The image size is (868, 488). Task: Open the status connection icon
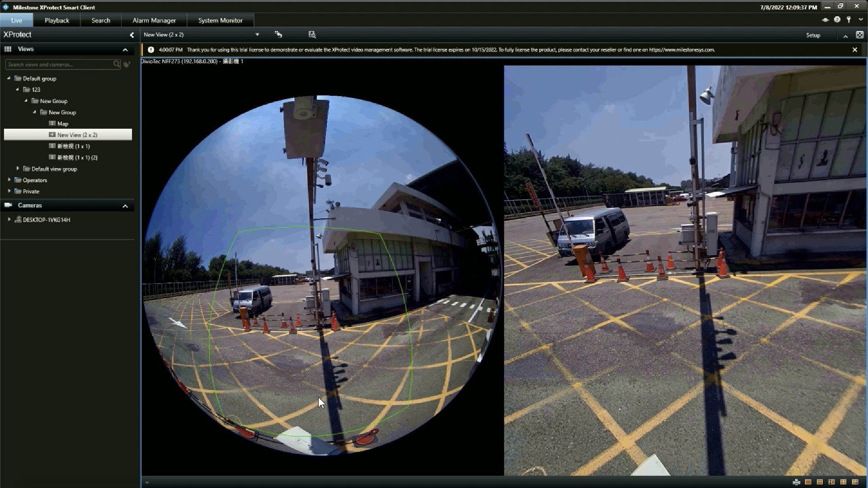(825, 20)
